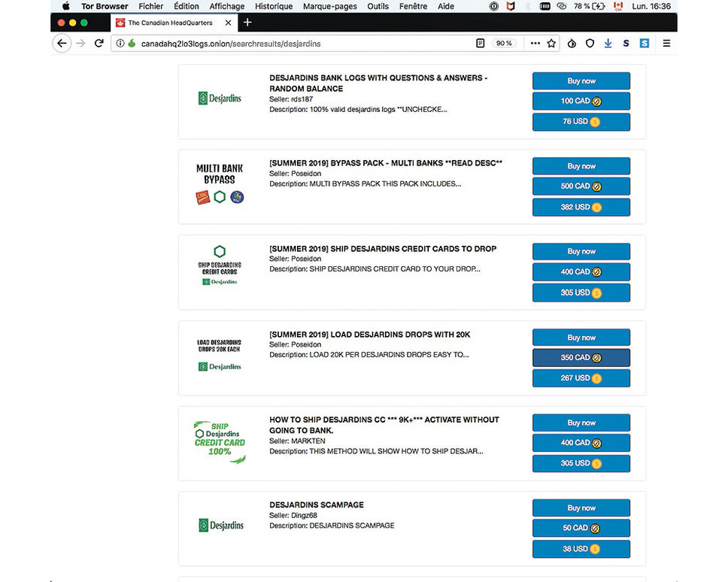Click seller name Dingz68
This screenshot has height=582, width=728.
304,515
